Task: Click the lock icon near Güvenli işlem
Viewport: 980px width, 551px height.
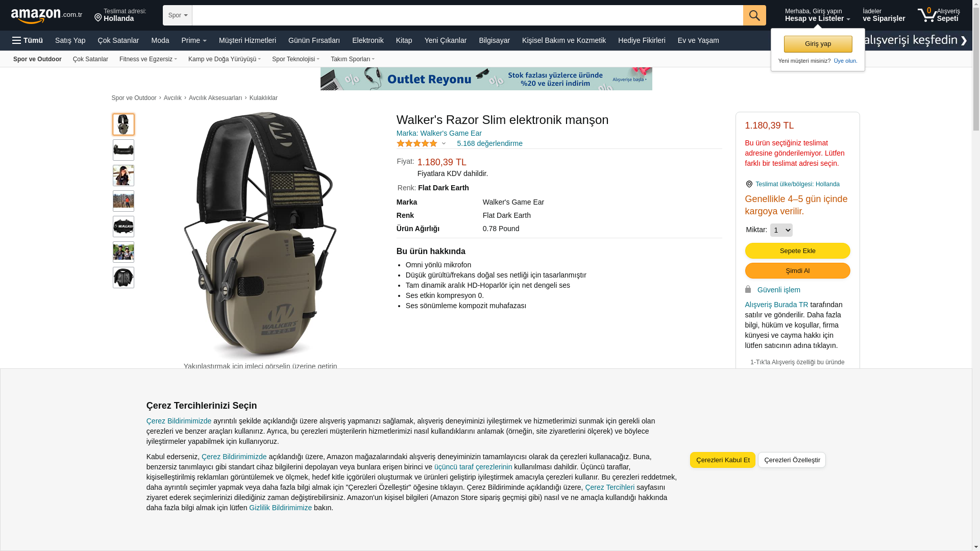Action: [748, 289]
